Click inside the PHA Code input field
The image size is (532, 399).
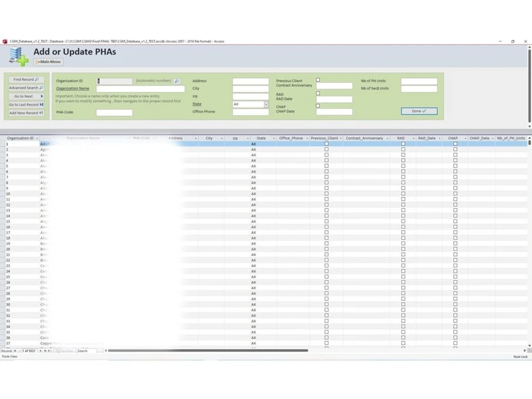pyautogui.click(x=115, y=112)
